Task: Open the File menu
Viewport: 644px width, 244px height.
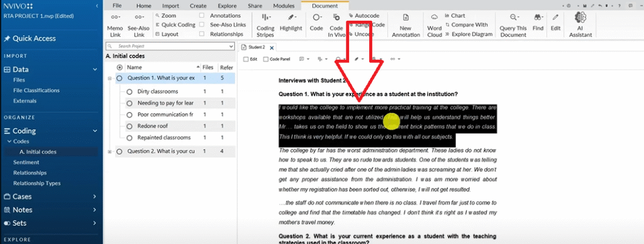Action: pos(117,6)
